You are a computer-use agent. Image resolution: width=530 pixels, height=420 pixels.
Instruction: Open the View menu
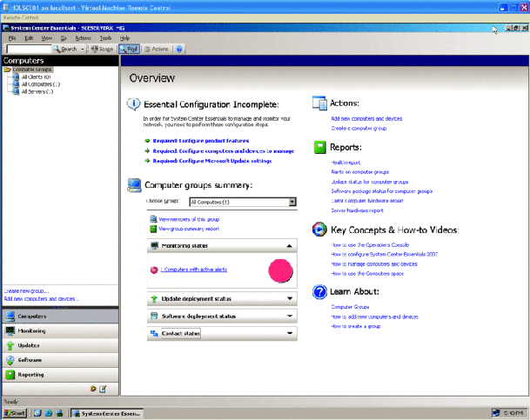[x=47, y=38]
